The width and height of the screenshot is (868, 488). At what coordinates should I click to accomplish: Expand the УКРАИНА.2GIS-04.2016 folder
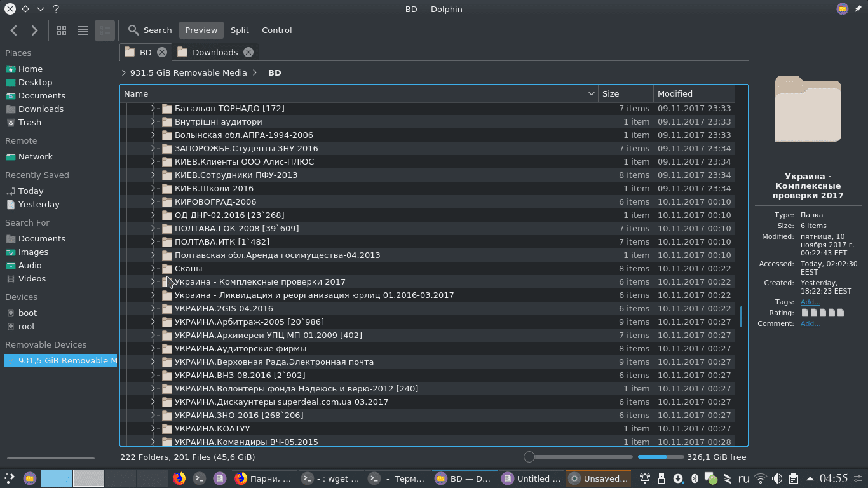(153, 308)
